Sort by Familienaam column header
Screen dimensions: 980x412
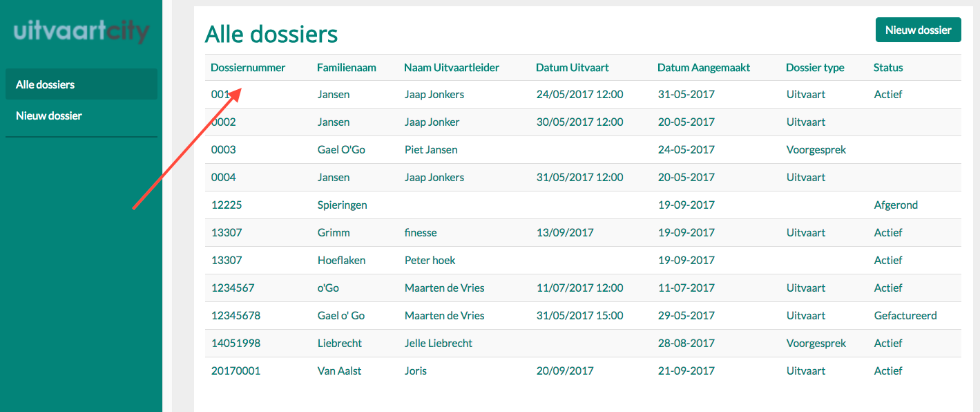[x=347, y=67]
